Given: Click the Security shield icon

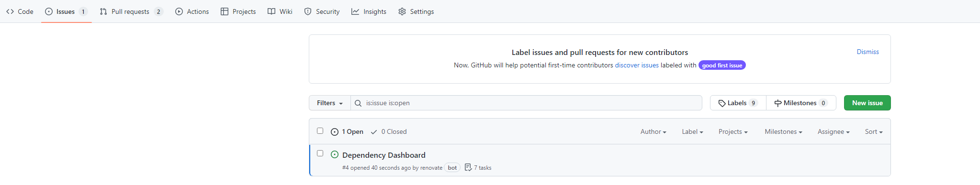Looking at the screenshot, I should point(308,11).
